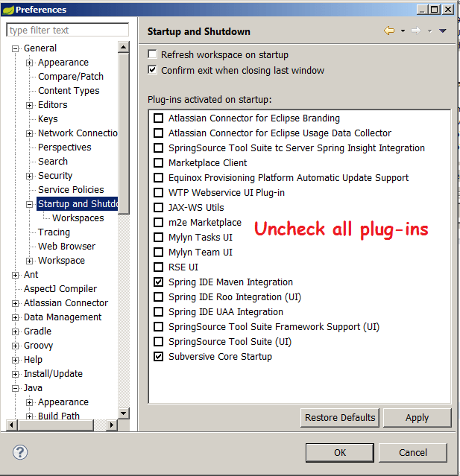
Task: Toggle WTP Webservice UI Plug-in checkbox
Action: point(158,192)
